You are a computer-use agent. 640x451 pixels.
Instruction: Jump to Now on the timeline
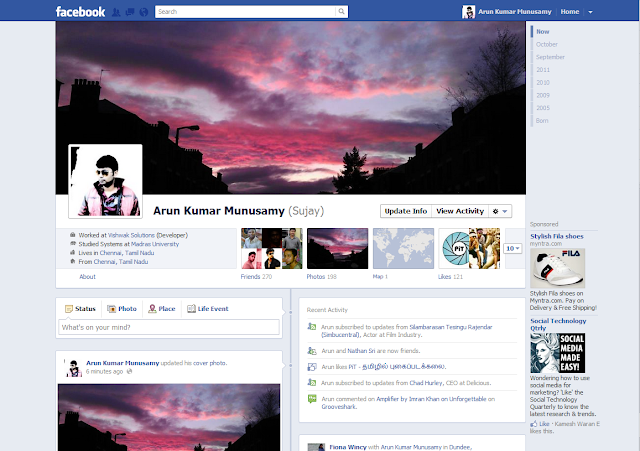[x=542, y=31]
